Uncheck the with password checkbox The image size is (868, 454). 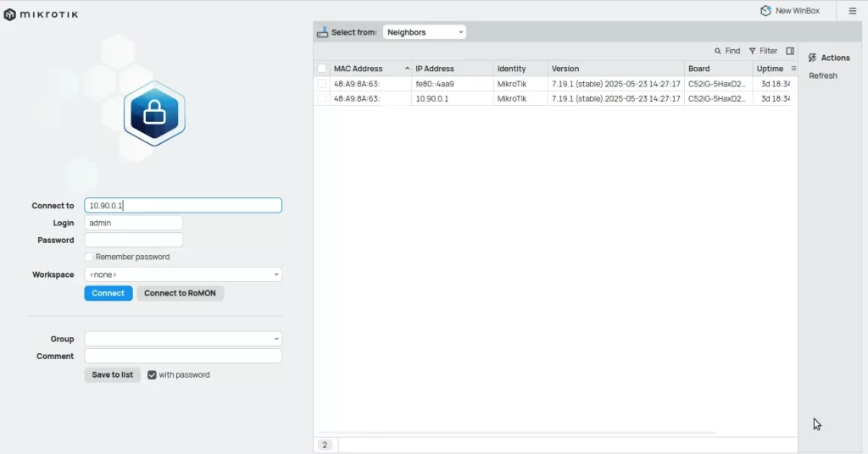(x=152, y=375)
